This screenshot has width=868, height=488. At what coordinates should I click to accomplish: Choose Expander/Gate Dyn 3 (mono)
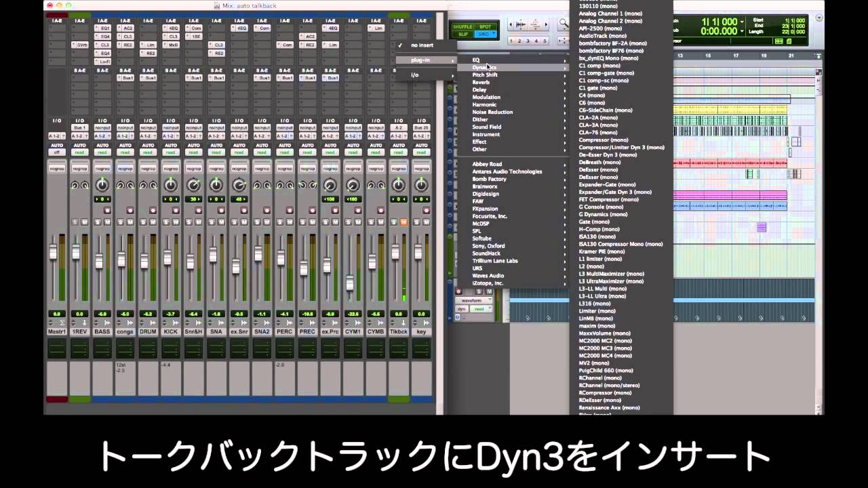[621, 192]
